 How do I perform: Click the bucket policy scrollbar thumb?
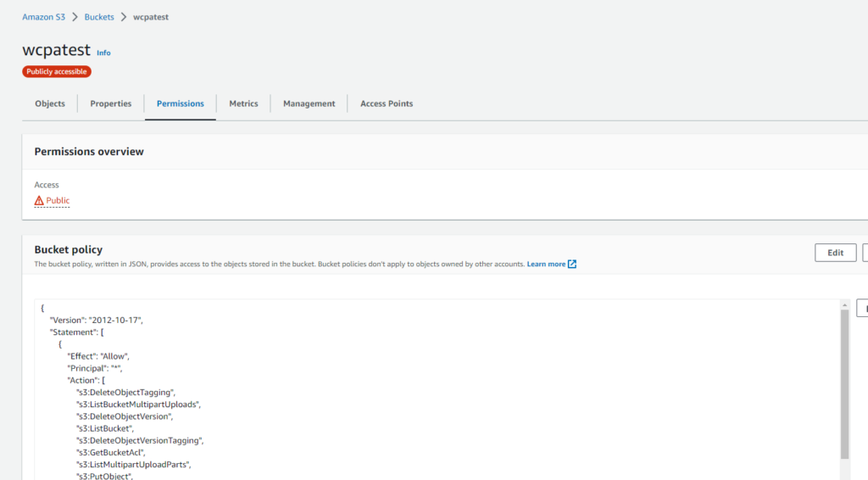click(x=844, y=382)
